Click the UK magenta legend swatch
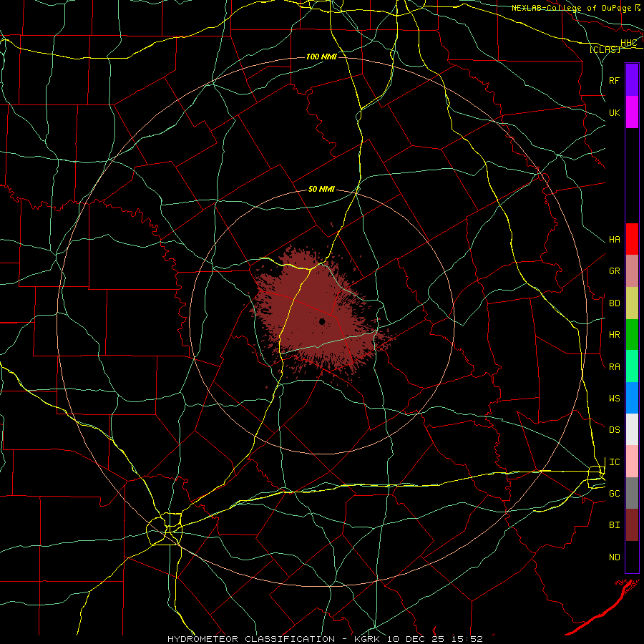 pos(632,112)
